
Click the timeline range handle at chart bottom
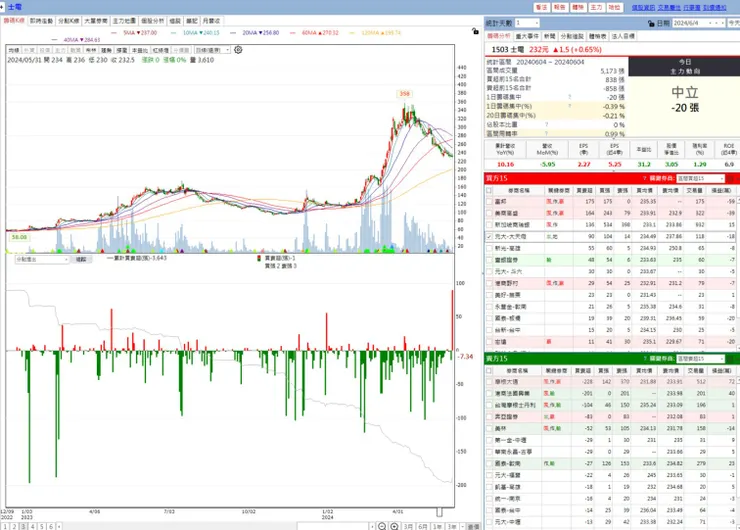(x=439, y=512)
